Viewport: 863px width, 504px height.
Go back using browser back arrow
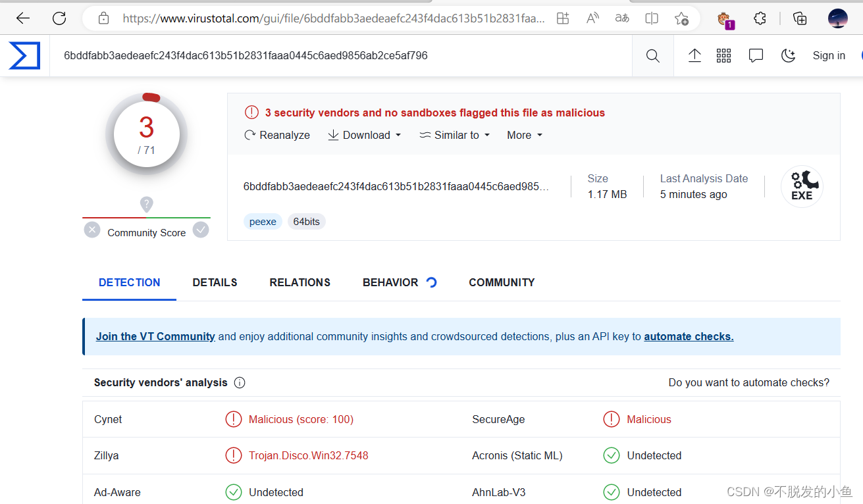(23, 18)
